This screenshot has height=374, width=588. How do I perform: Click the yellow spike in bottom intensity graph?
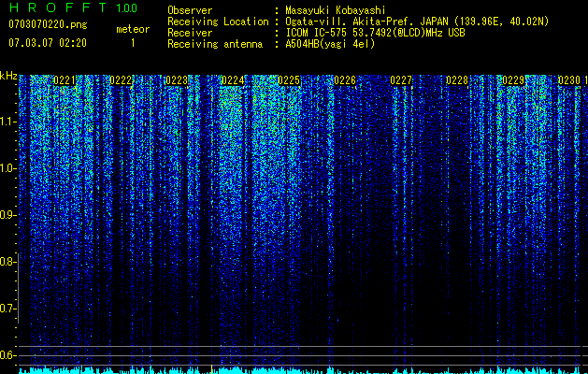coord(212,368)
